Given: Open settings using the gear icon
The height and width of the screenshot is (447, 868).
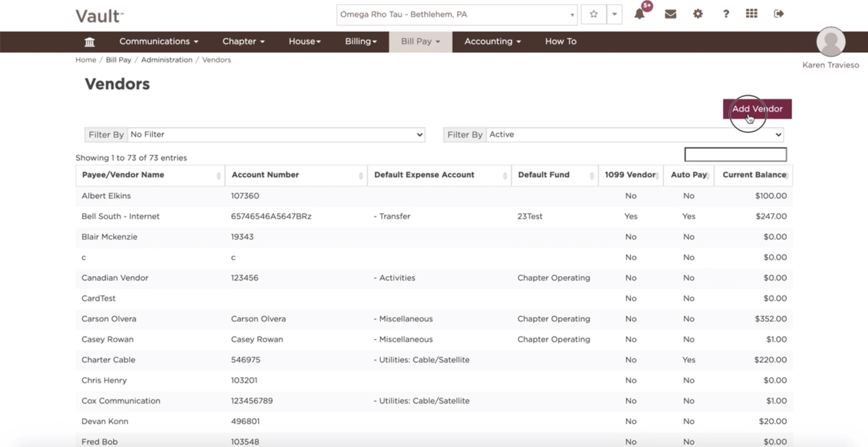Looking at the screenshot, I should pyautogui.click(x=697, y=14).
